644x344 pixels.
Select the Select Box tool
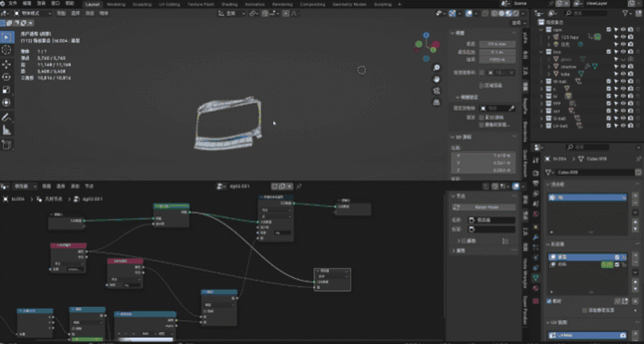(x=7, y=37)
